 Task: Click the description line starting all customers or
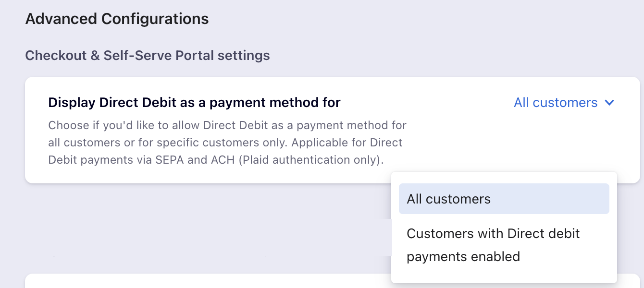tap(225, 143)
